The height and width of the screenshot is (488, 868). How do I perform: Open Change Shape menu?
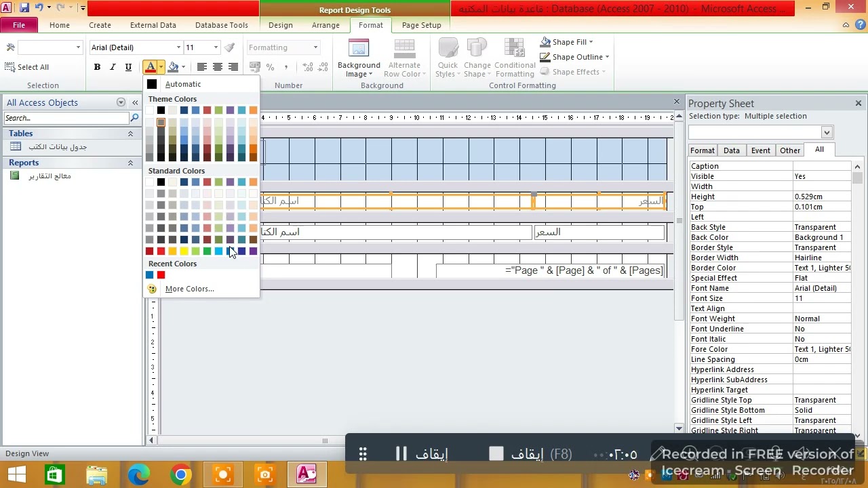(x=477, y=59)
